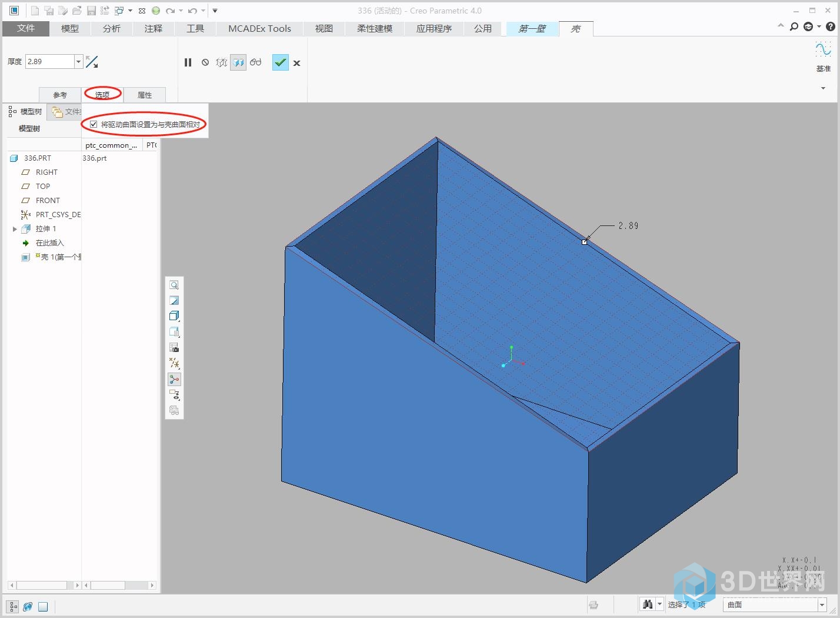The width and height of the screenshot is (840, 618).
Task: Select 336.PRT root in model tree
Action: [x=38, y=158]
